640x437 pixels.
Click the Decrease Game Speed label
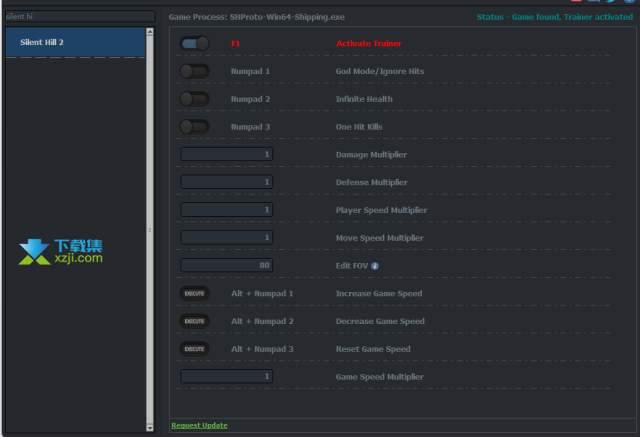point(380,321)
